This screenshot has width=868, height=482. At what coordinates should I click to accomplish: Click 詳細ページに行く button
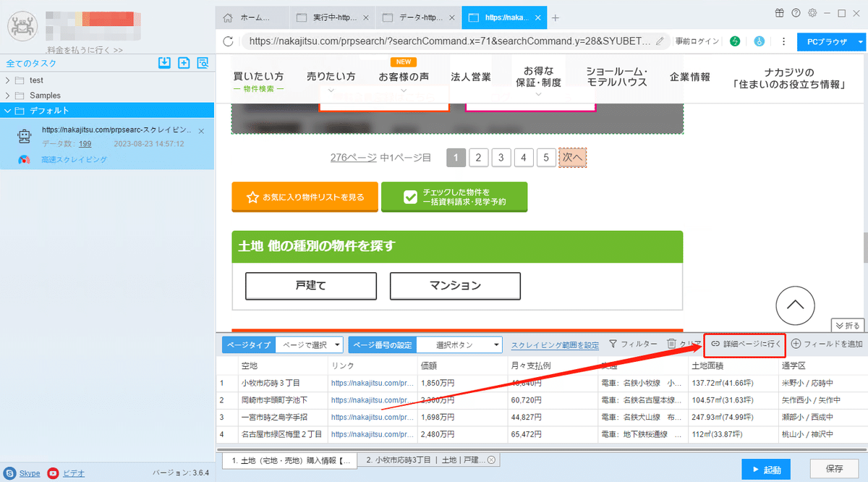(744, 344)
